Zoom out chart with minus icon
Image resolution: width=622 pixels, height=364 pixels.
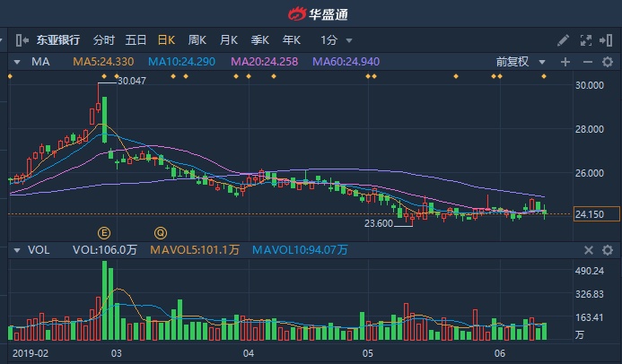588,62
